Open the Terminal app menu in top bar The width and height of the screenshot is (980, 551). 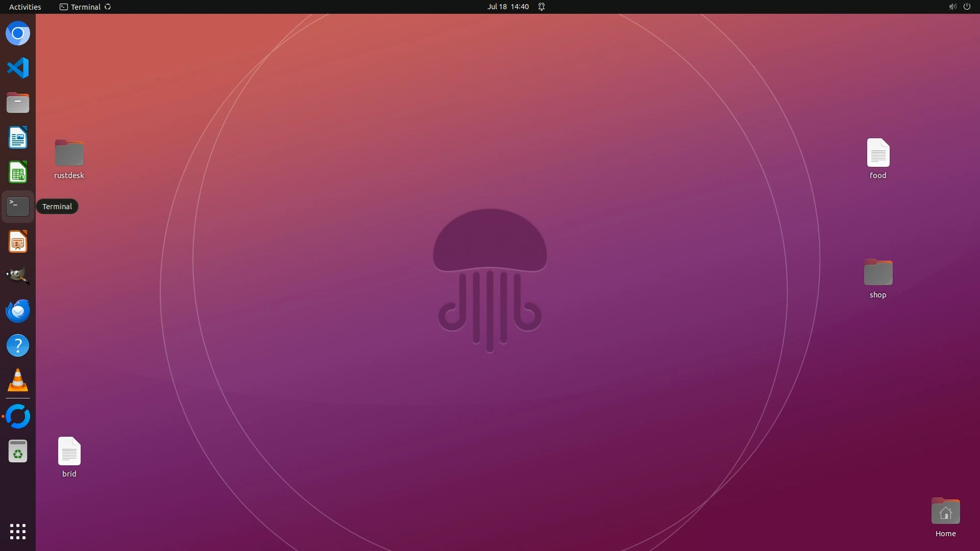coord(85,7)
